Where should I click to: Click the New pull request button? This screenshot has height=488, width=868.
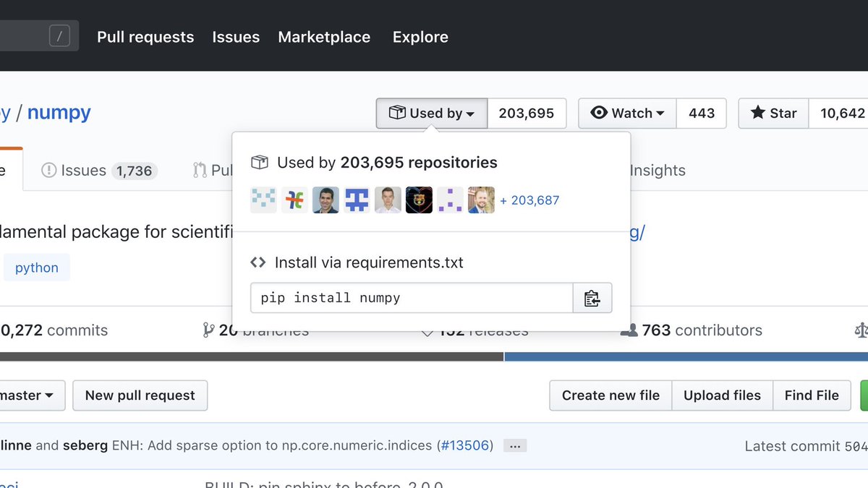pos(140,395)
